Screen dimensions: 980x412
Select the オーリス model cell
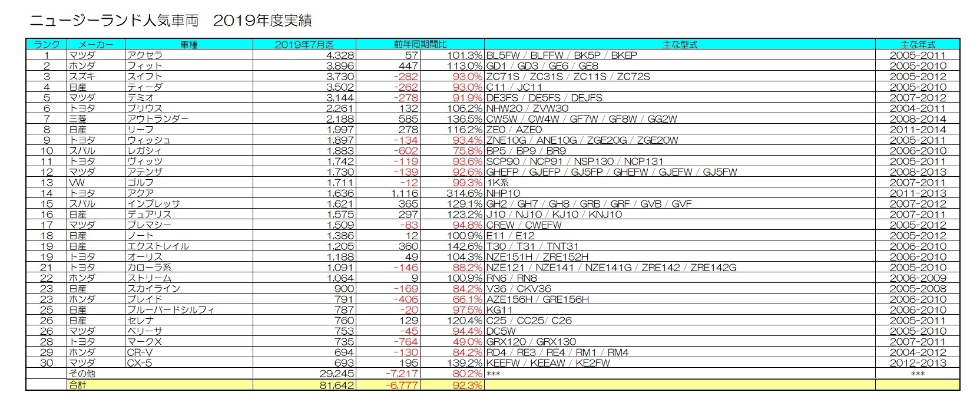coord(189,256)
